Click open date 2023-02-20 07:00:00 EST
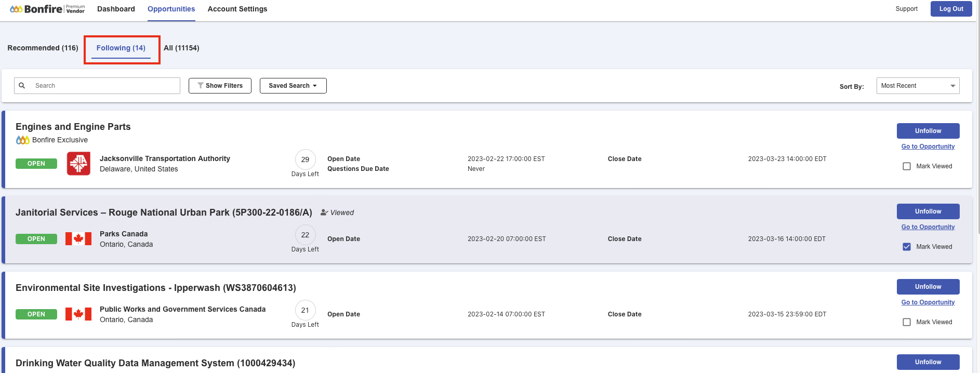 [x=507, y=239]
